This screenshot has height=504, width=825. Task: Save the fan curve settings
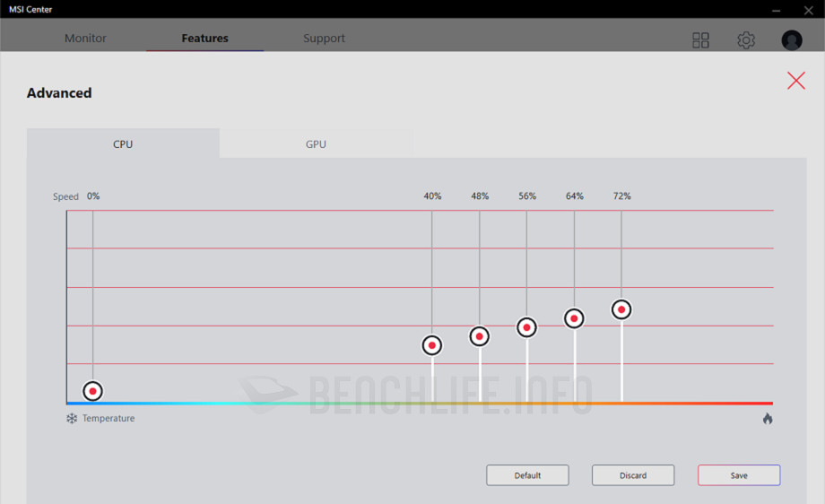tap(739, 475)
